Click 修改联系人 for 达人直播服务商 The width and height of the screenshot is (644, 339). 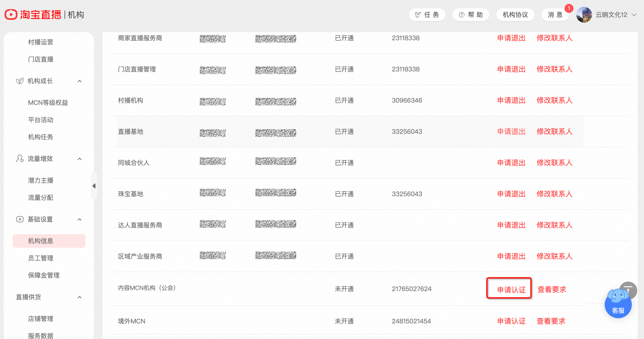[x=554, y=225]
